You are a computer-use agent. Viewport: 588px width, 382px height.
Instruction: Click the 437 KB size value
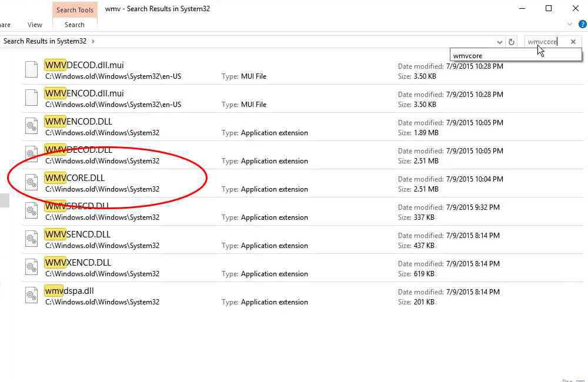pos(424,246)
